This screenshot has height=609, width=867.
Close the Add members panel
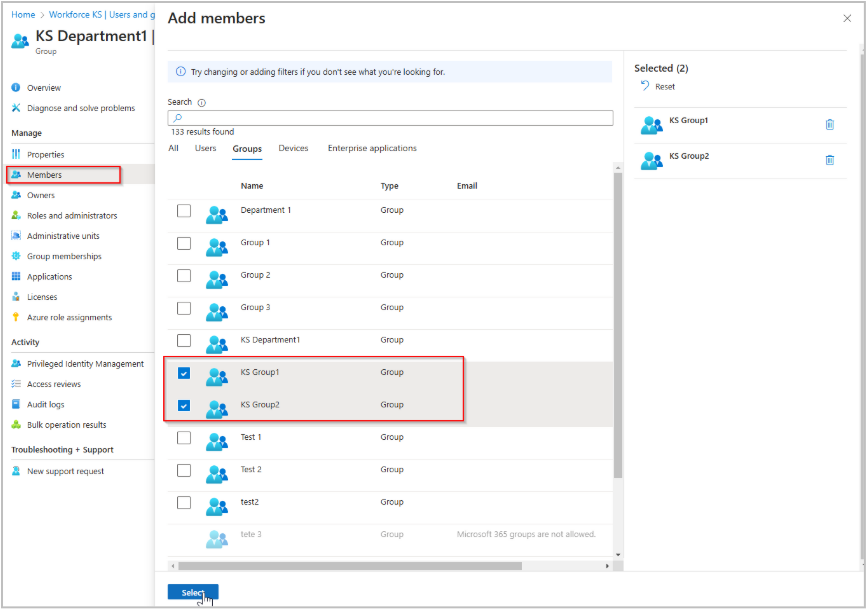[847, 18]
